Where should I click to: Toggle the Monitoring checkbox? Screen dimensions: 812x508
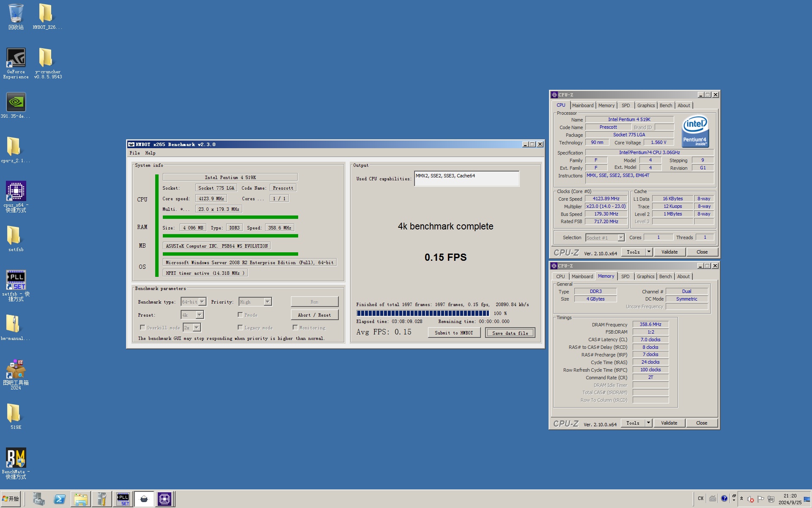click(295, 327)
